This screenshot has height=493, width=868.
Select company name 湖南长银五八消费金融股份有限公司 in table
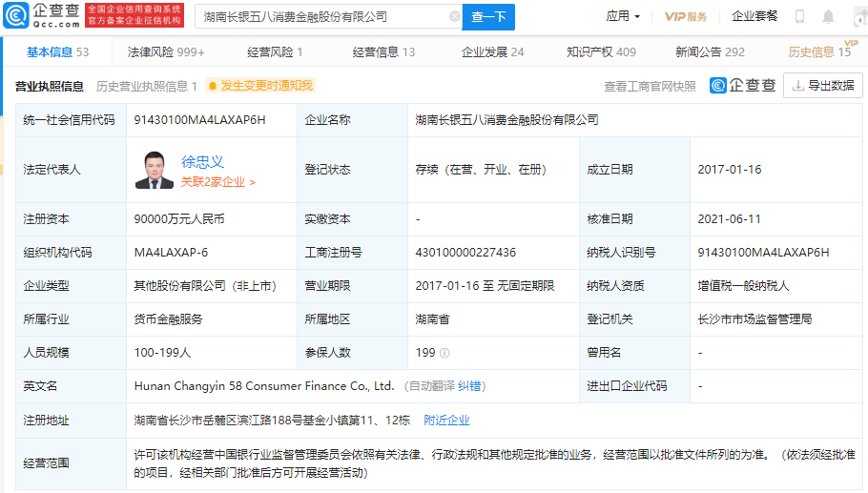click(x=507, y=120)
